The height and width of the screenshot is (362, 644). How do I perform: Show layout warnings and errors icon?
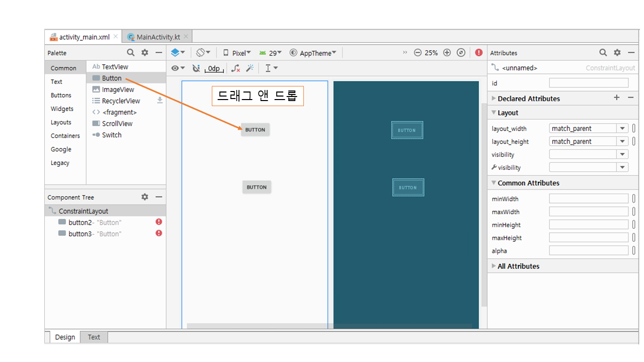click(478, 53)
